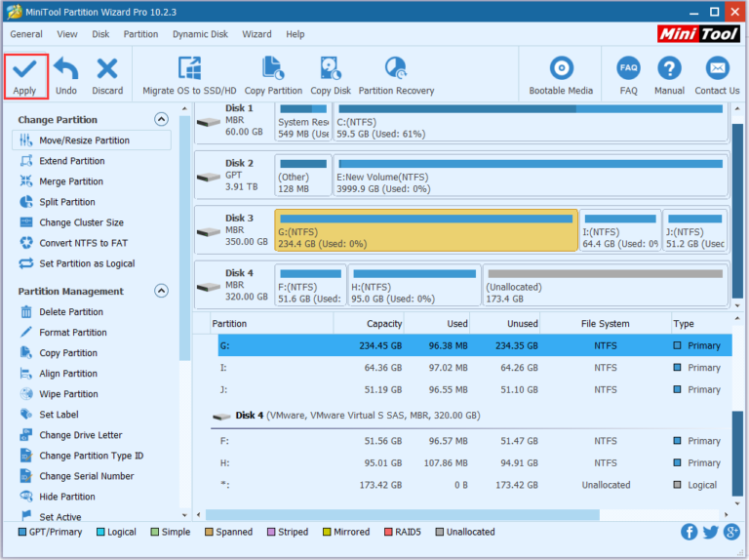This screenshot has width=749, height=560.
Task: Choose Change Serial Number action
Action: click(86, 476)
